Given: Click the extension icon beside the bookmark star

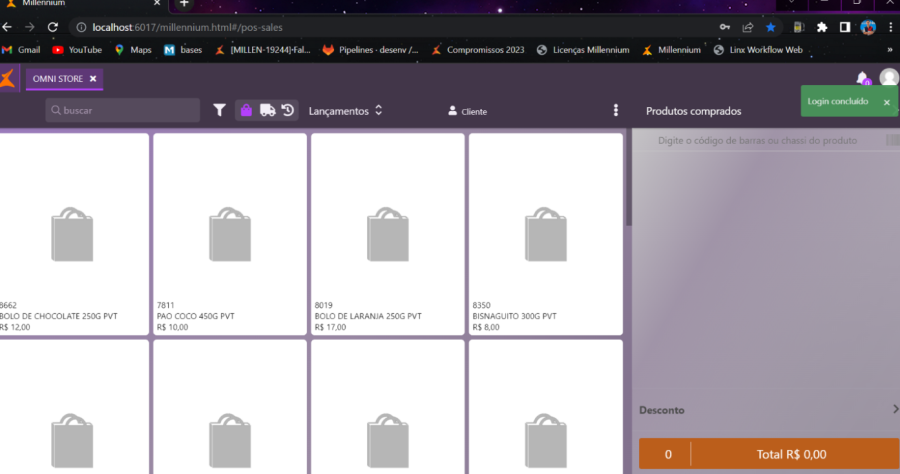Looking at the screenshot, I should 798,27.
